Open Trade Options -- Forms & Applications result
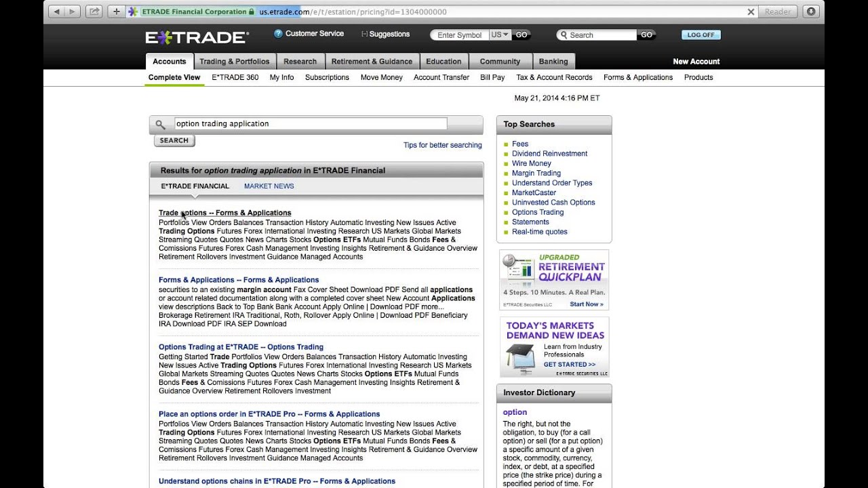 coord(225,213)
